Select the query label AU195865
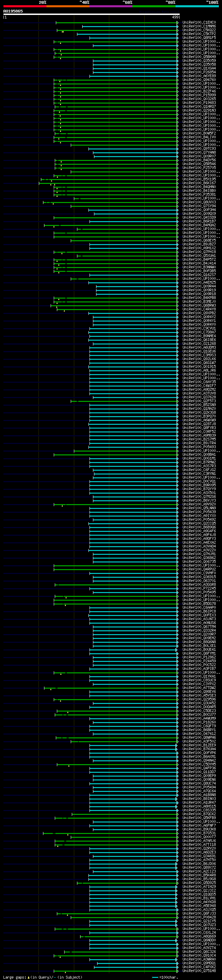Screen dimensions: 222x980 tap(13, 11)
